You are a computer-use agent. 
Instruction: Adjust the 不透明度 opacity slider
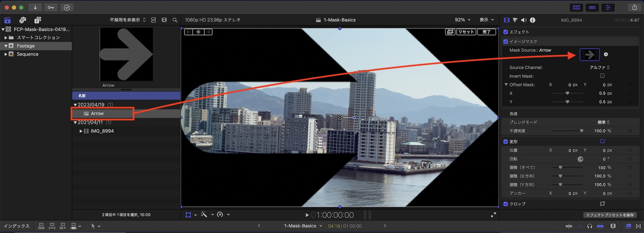tap(581, 131)
